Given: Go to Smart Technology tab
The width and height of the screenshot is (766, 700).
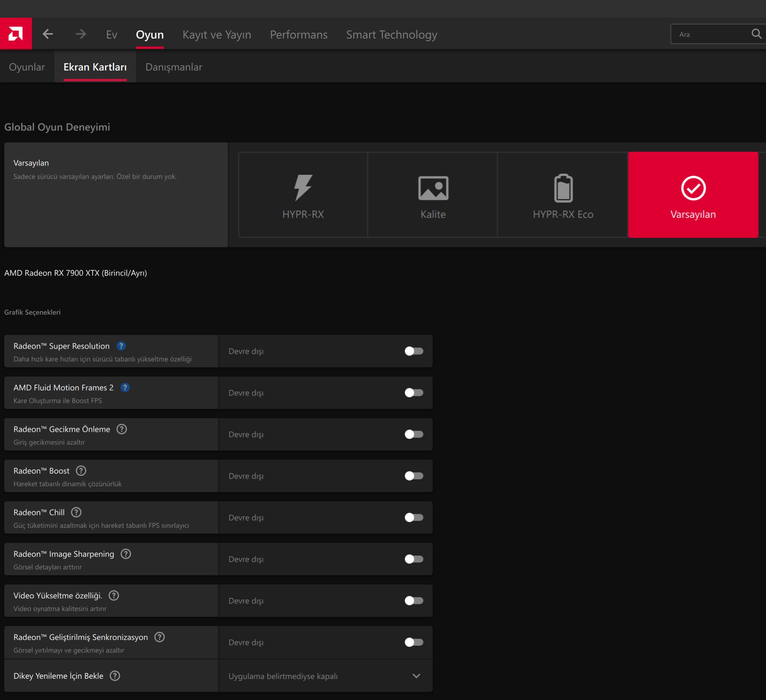Looking at the screenshot, I should coord(391,35).
